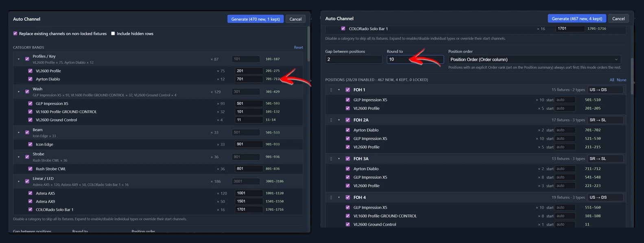Collapse FOH 1 position group

339,90
